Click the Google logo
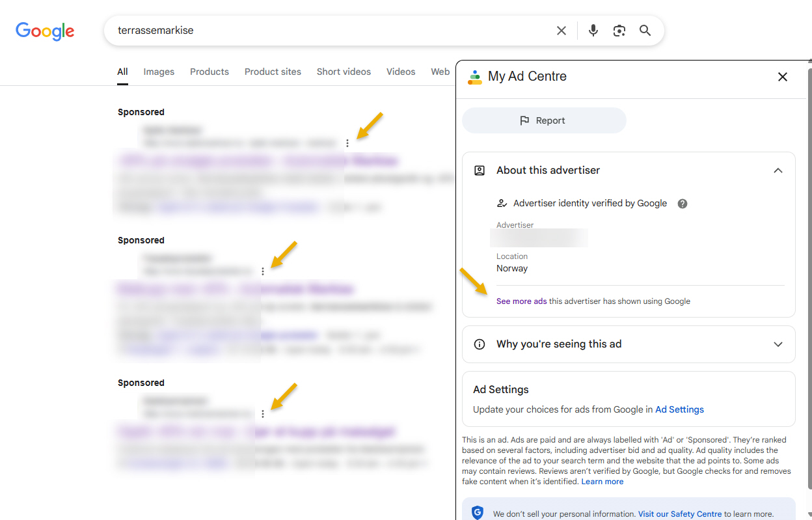812x520 pixels. click(x=45, y=31)
